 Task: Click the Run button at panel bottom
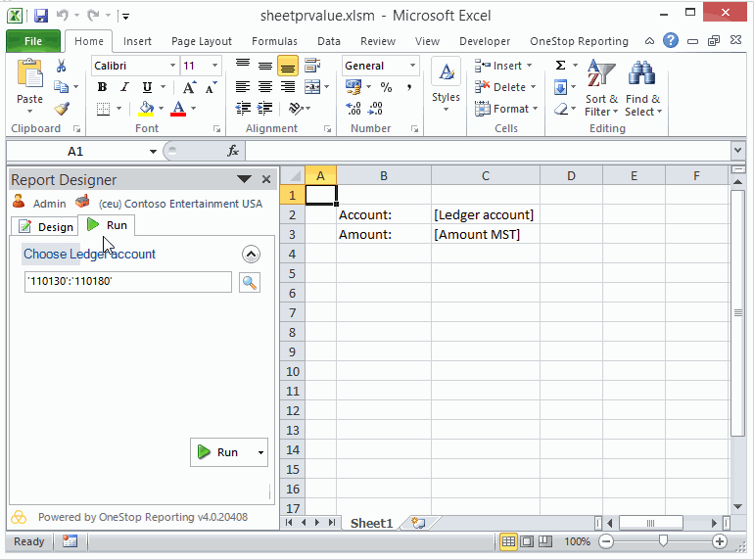click(x=218, y=452)
